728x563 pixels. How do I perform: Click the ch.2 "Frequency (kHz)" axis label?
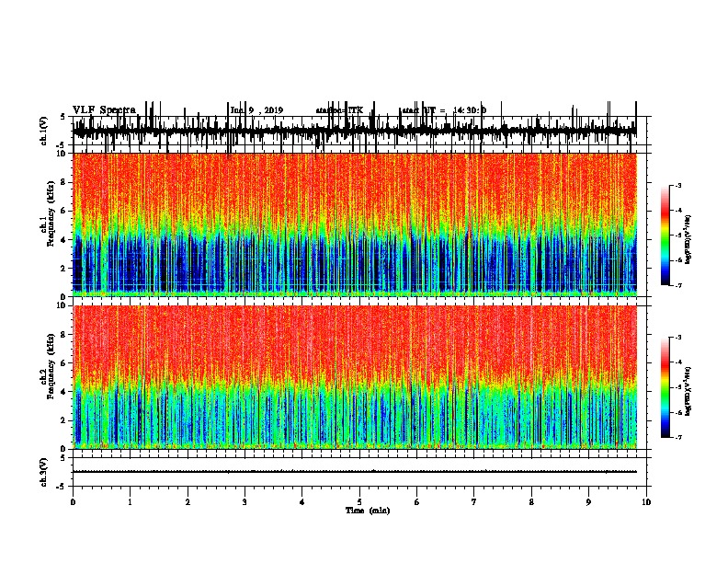51,366
